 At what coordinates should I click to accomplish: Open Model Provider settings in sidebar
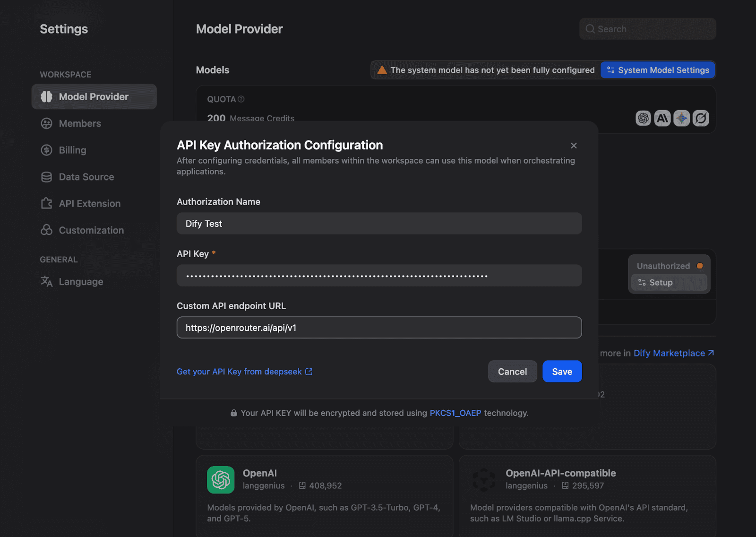(94, 96)
